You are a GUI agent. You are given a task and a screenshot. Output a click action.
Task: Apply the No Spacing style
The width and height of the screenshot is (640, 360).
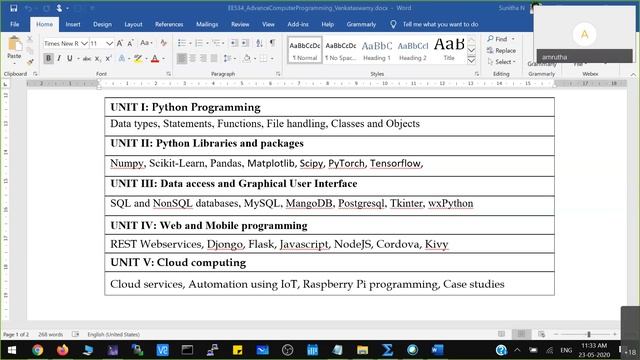pos(340,50)
